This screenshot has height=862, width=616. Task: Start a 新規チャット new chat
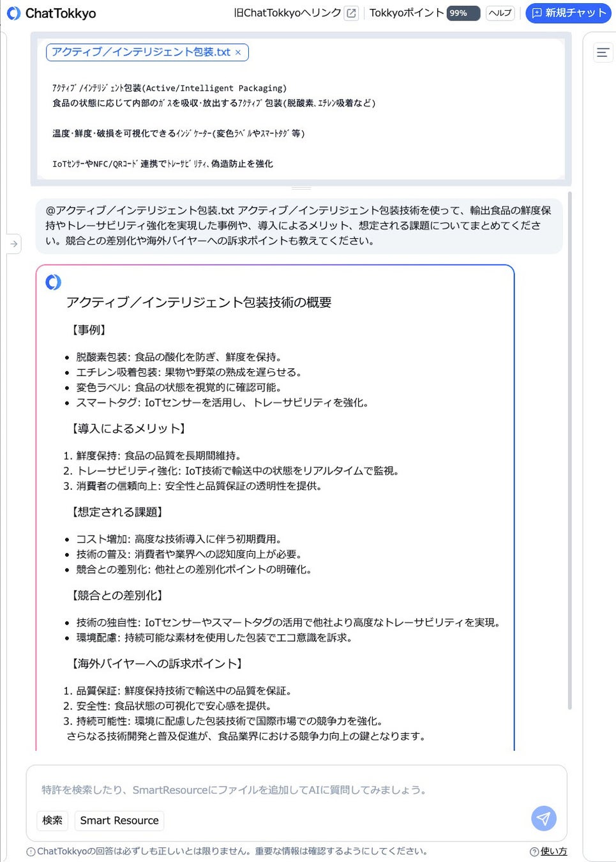pos(568,13)
